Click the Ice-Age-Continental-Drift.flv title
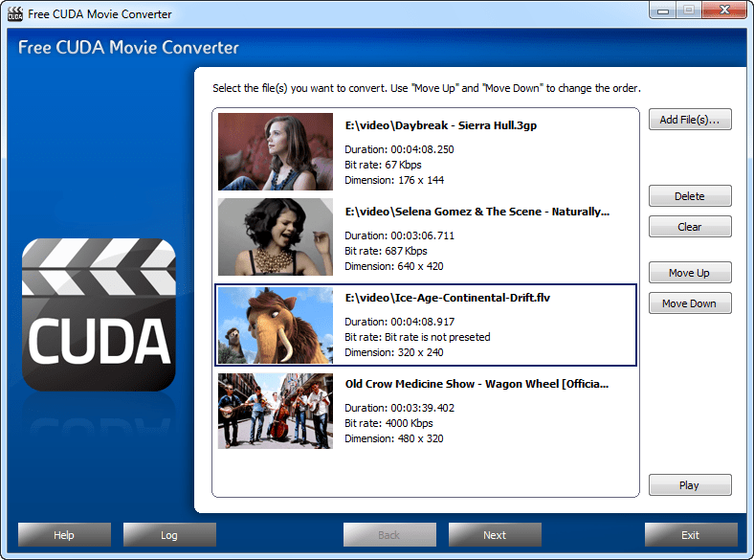Viewport: 754px width, 560px height. tap(448, 298)
